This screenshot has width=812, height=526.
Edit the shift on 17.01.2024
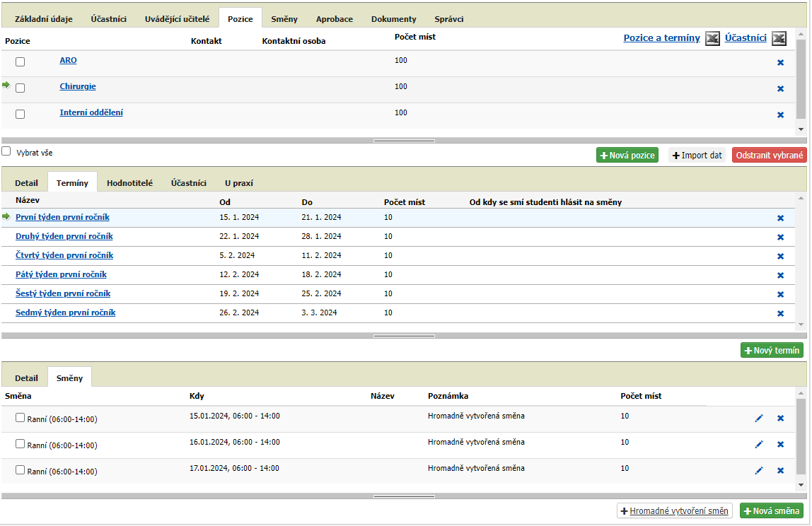coord(759,471)
